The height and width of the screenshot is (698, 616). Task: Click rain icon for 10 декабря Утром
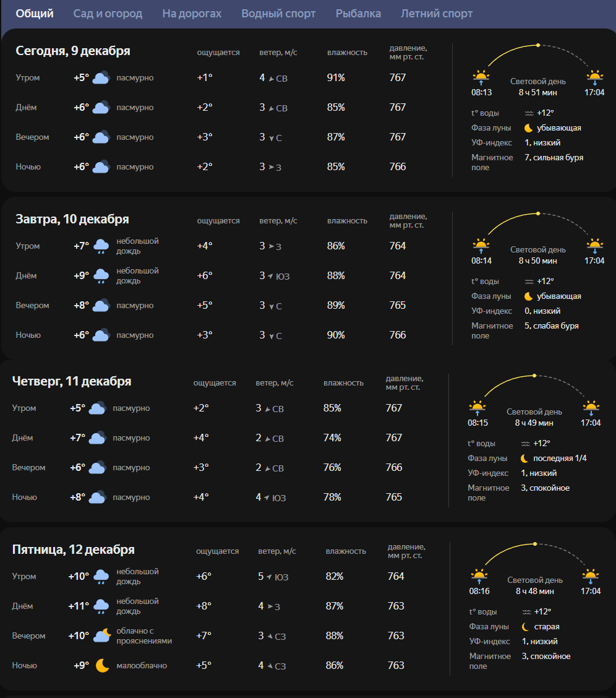coord(101,246)
